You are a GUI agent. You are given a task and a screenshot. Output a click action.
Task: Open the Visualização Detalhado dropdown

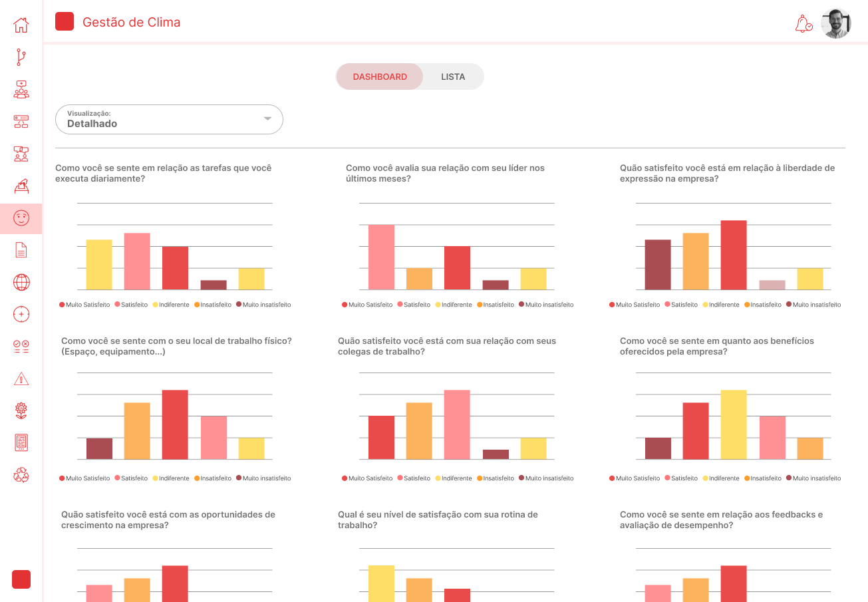(169, 119)
